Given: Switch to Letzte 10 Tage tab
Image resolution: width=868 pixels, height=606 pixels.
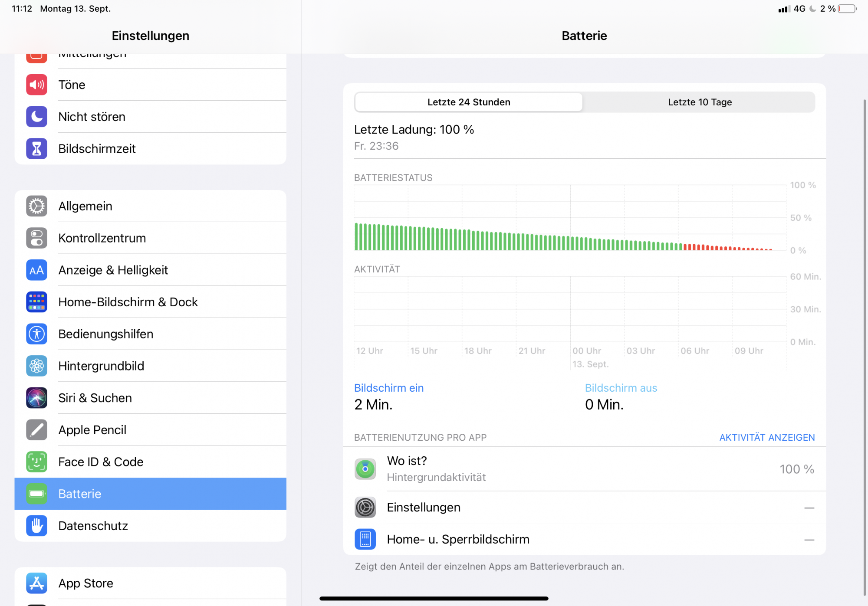Looking at the screenshot, I should 700,102.
